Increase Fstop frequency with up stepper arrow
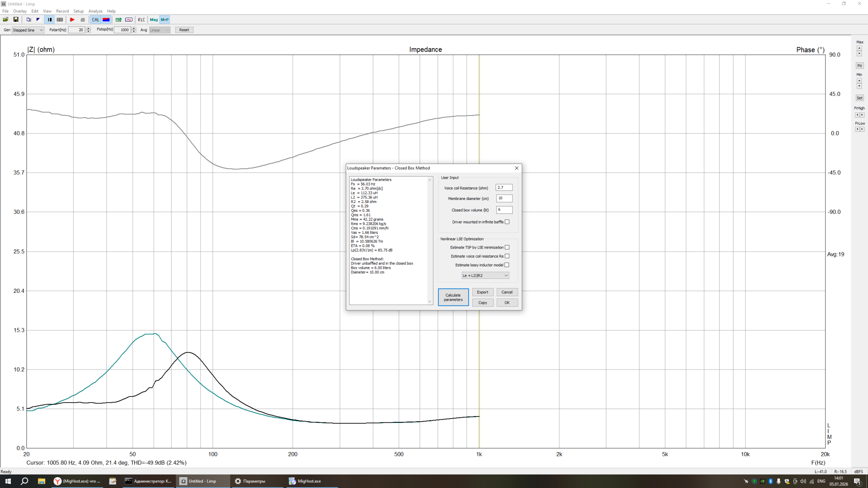Image resolution: width=868 pixels, height=488 pixels. click(x=134, y=28)
